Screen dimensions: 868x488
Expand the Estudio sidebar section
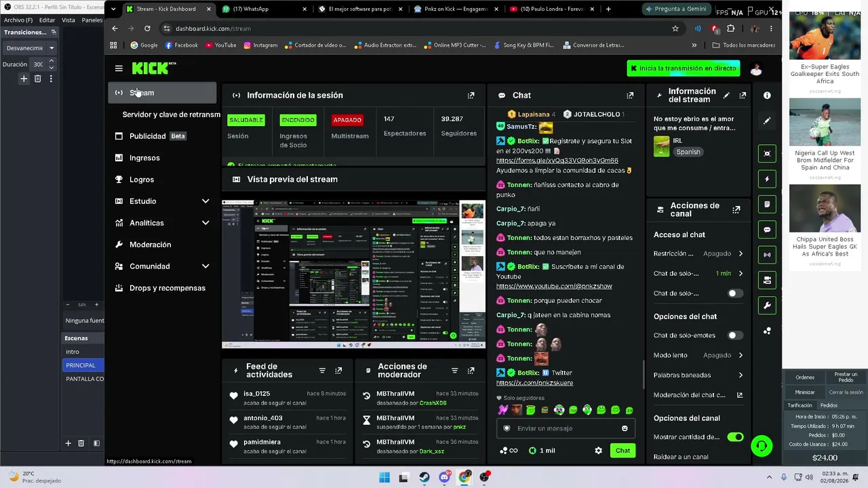[x=205, y=201]
